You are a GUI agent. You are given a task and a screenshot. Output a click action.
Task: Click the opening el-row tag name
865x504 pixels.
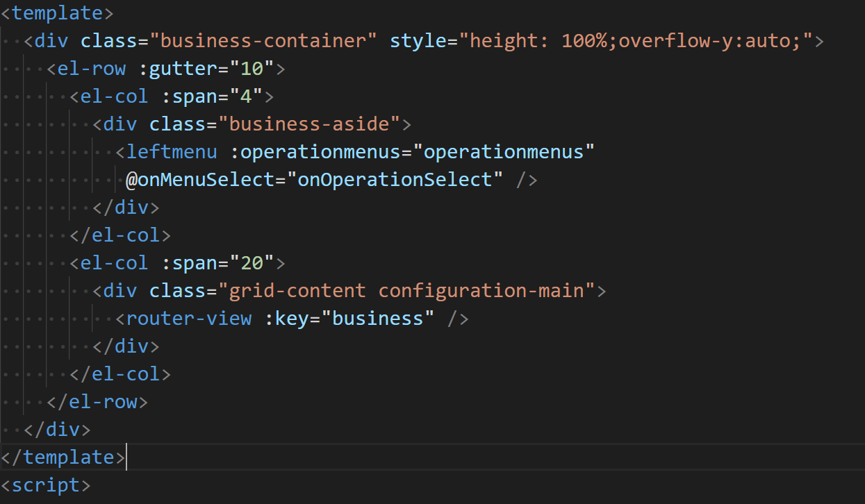pyautogui.click(x=92, y=69)
